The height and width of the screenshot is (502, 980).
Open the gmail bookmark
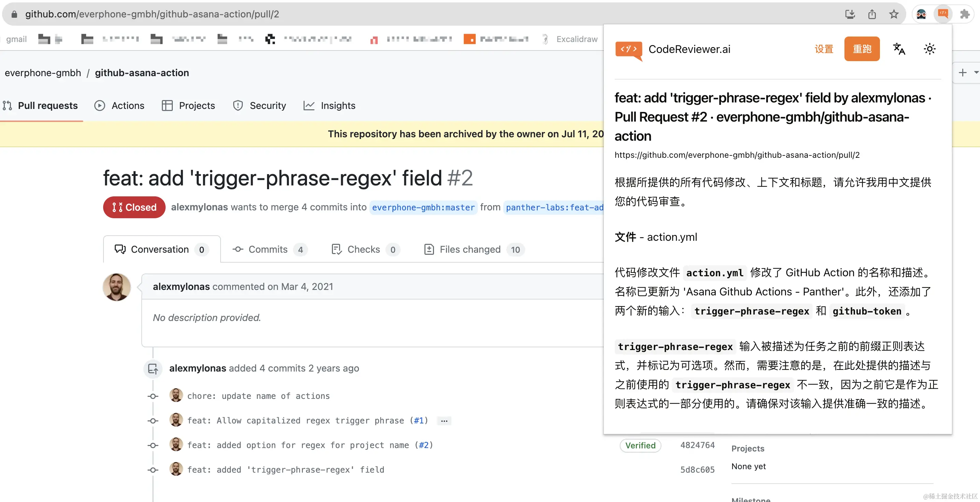[x=16, y=39]
